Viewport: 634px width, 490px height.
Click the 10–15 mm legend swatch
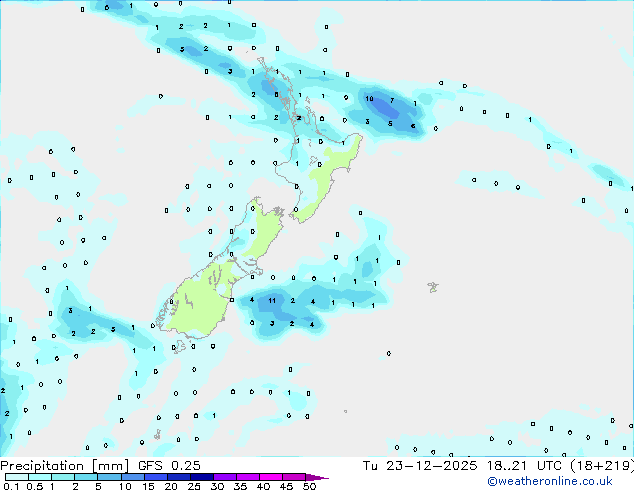click(132, 477)
